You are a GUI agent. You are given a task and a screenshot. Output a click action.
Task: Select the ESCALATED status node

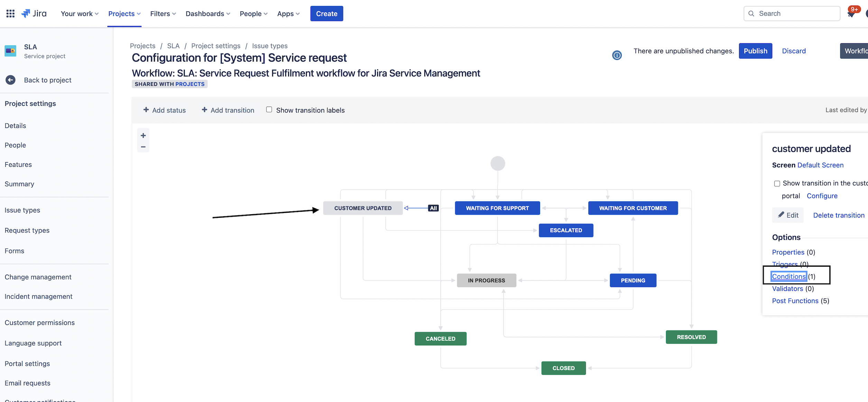click(566, 230)
